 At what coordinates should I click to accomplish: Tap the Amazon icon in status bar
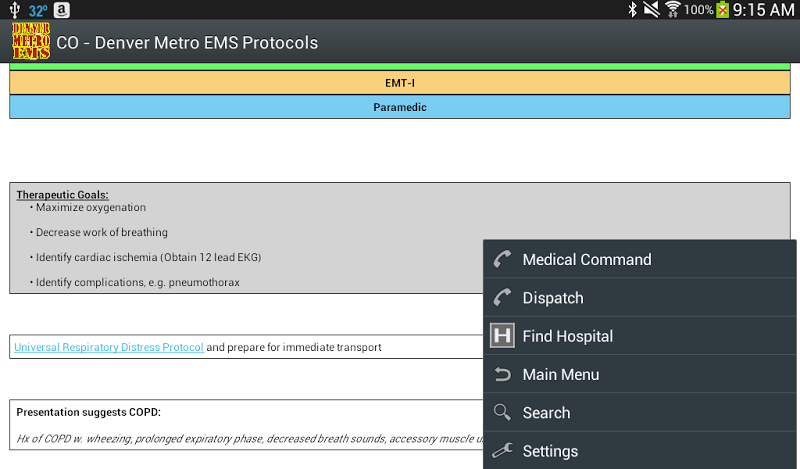(x=62, y=10)
